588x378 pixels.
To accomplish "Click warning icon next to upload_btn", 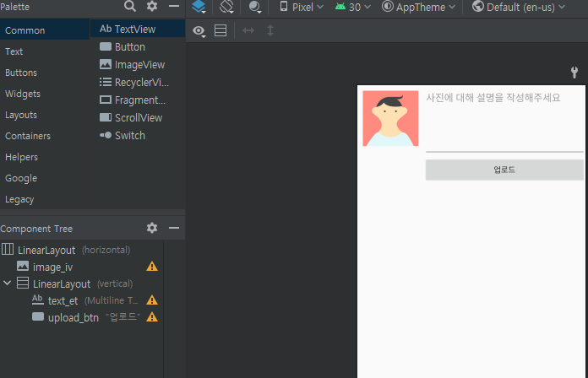I will [x=152, y=317].
